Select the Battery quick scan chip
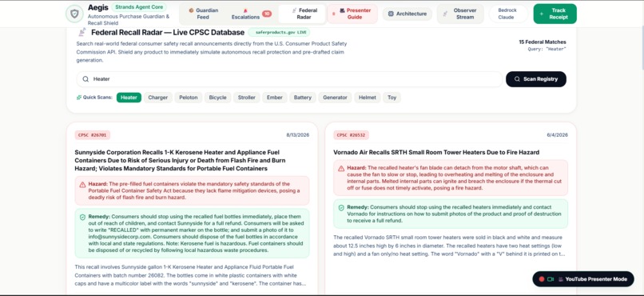 tap(303, 98)
